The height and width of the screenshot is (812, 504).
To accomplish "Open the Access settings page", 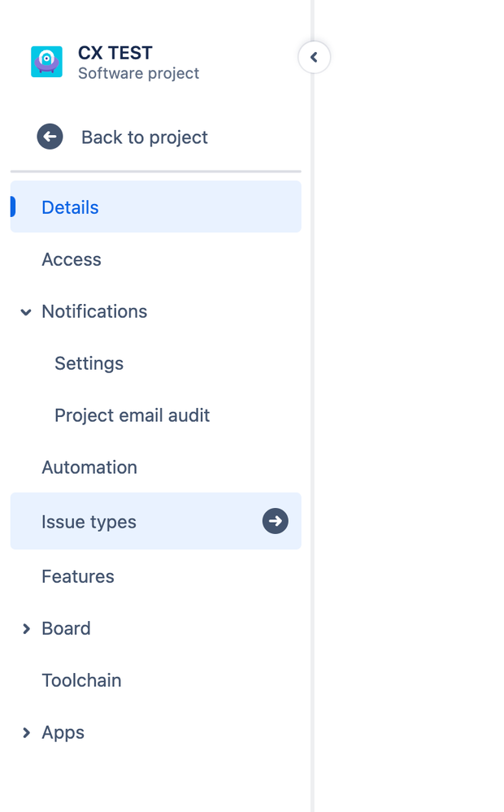I will click(x=72, y=259).
